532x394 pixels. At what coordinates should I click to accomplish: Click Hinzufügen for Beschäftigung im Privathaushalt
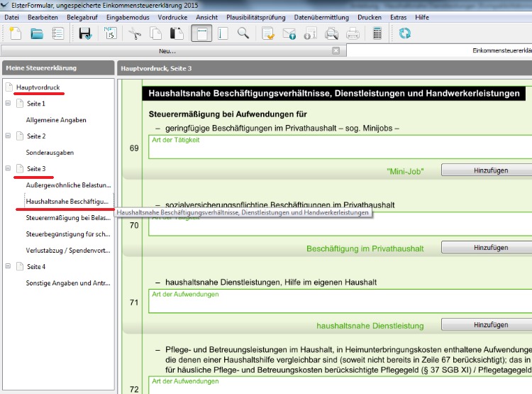[487, 247]
